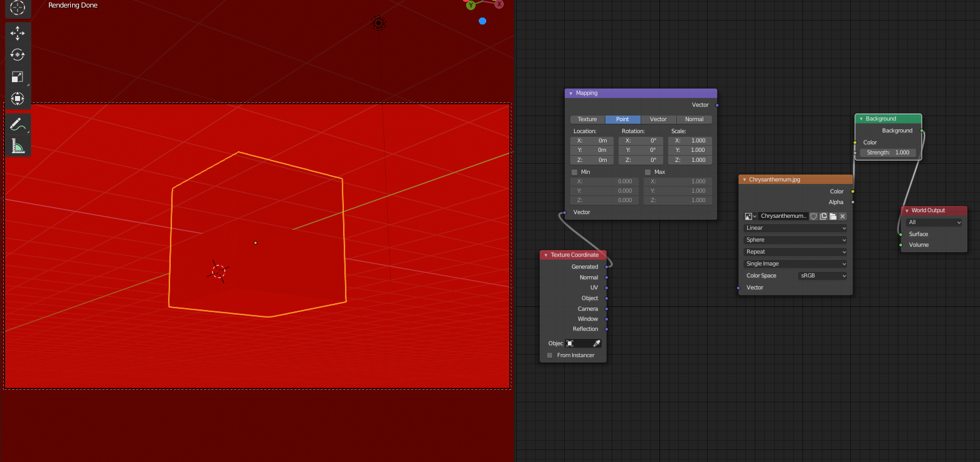
Task: Click Scale Y field in Mapping node
Action: coord(690,150)
